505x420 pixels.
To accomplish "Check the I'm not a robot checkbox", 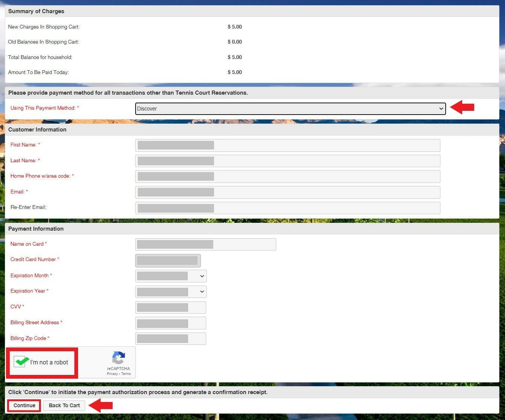I will (20, 362).
